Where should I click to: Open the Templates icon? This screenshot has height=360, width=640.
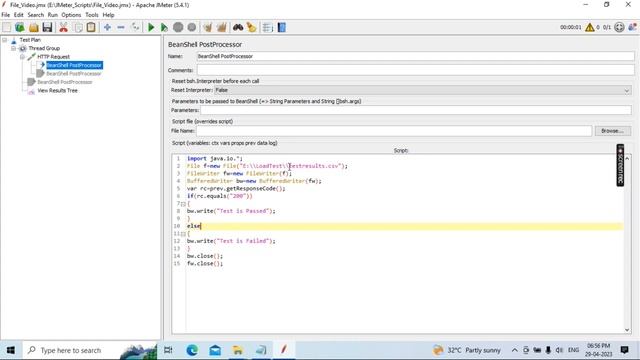20,27
